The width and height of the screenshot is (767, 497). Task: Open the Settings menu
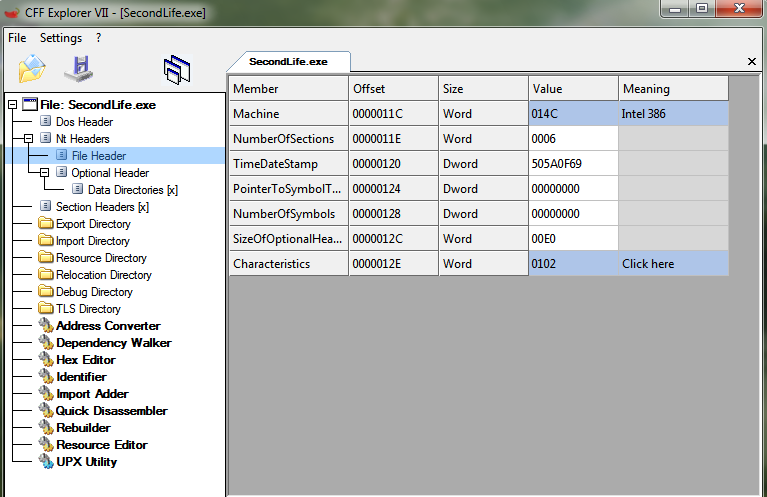[x=61, y=38]
